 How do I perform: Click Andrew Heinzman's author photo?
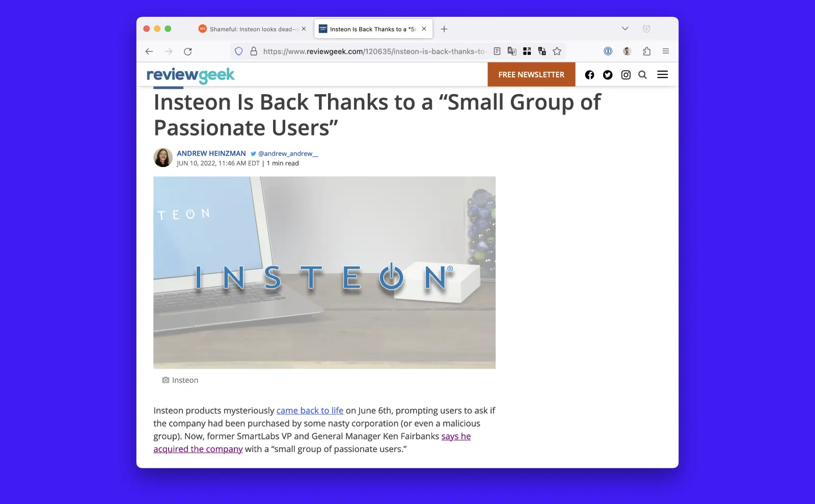[x=162, y=157]
